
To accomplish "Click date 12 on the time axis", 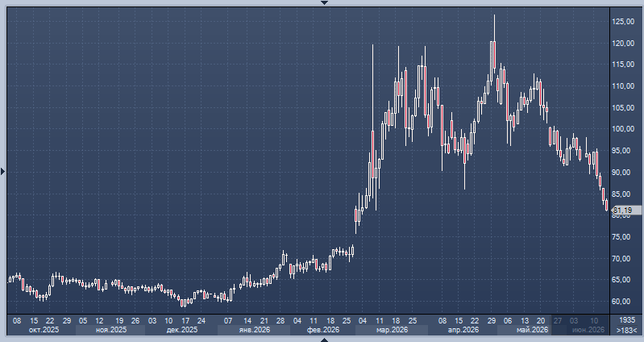I will pos(99,321).
